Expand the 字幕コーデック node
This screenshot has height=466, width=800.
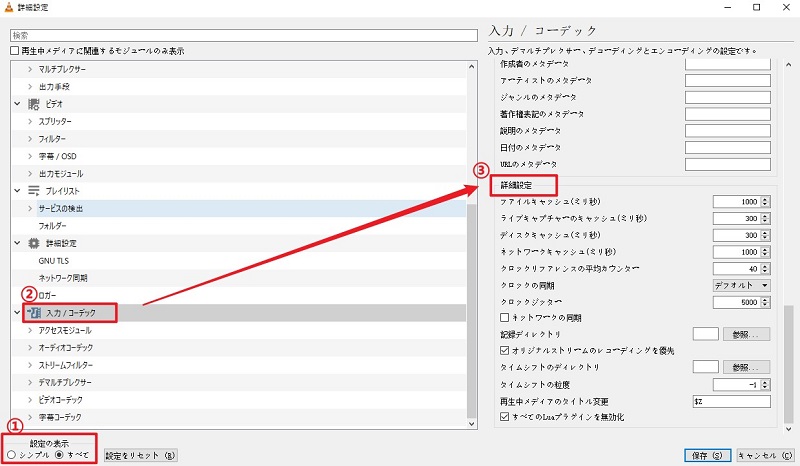click(30, 417)
